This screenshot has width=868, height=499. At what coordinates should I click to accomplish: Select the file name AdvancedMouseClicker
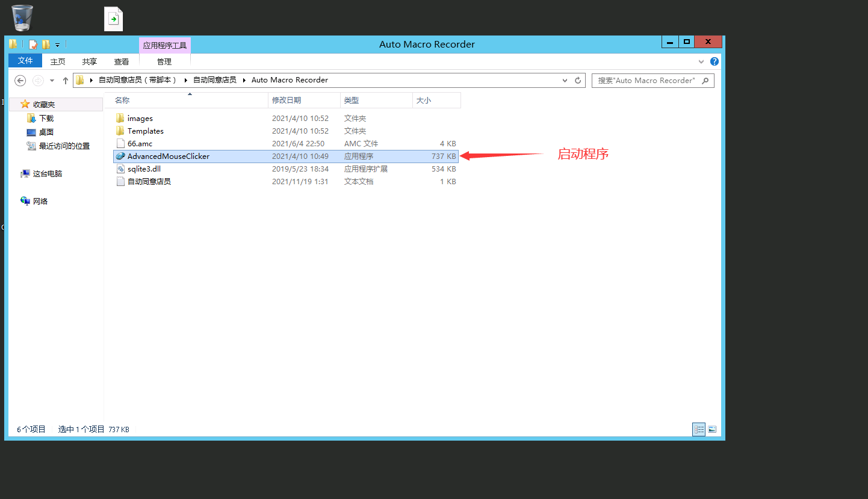click(169, 156)
